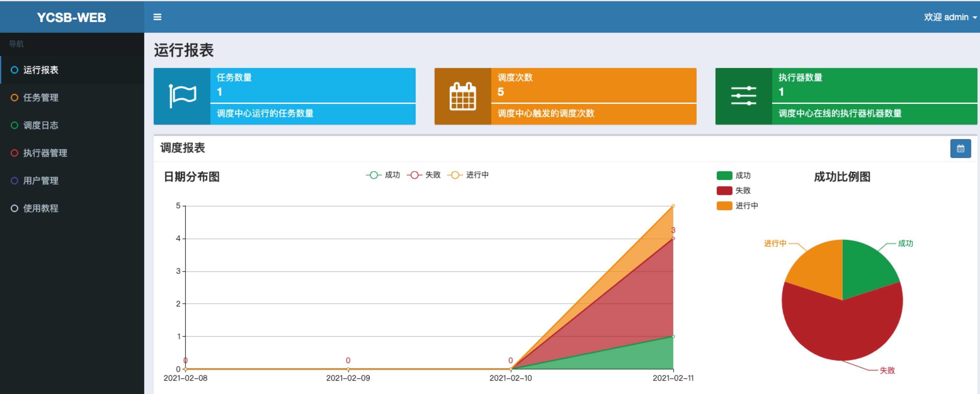Click 调度中心触发的调度次数 description text
This screenshot has height=394, width=980.
(x=546, y=113)
